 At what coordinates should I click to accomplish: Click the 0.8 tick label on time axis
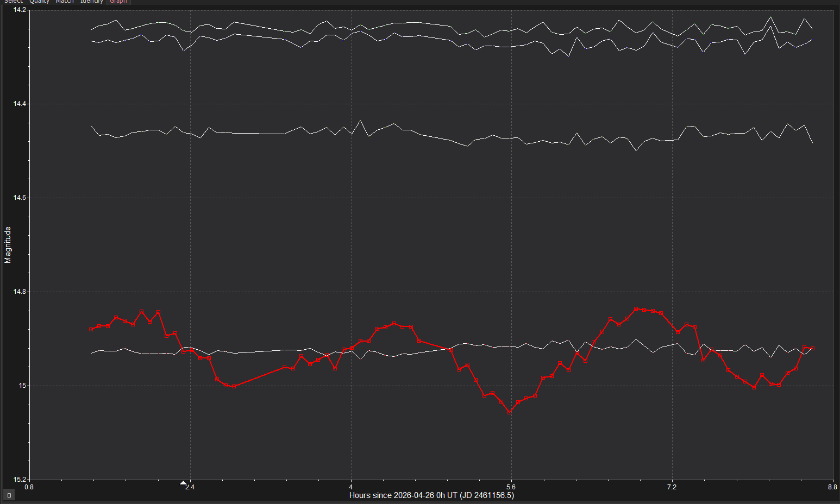tap(29, 487)
